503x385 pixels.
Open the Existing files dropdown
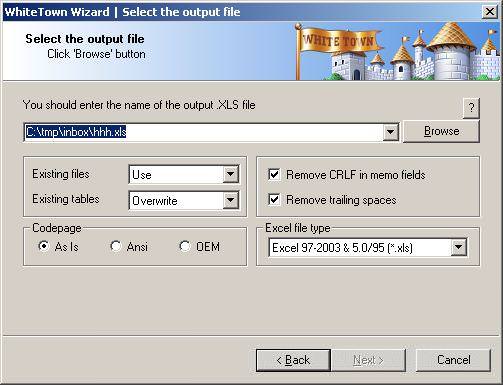230,174
